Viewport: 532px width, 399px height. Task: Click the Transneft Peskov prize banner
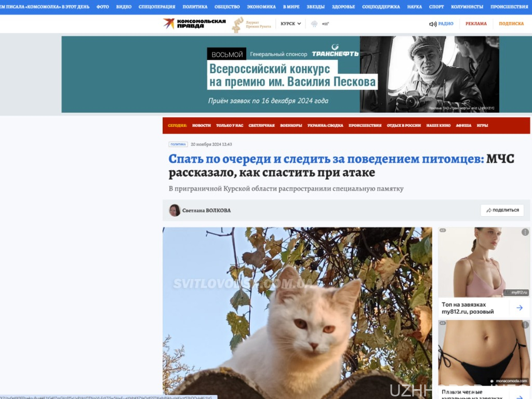280,74
